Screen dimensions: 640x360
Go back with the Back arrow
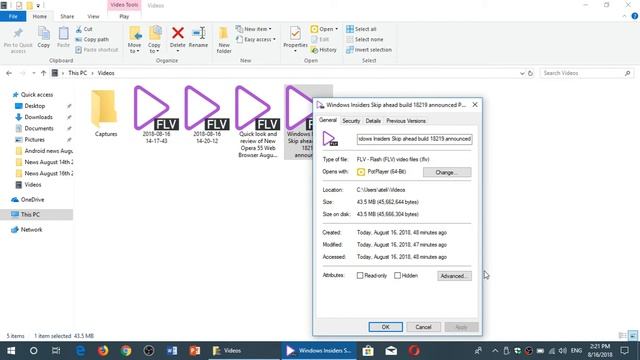[x=9, y=73]
